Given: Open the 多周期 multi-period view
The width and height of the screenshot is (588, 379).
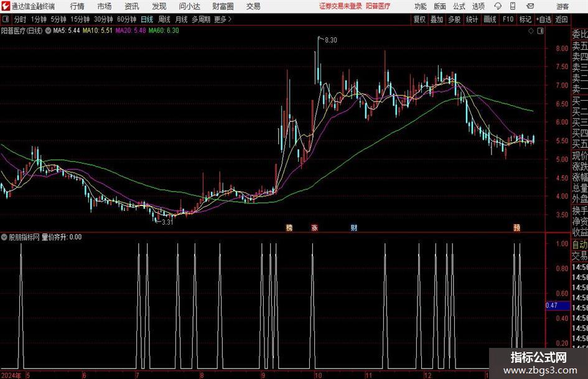Looking at the screenshot, I should (201, 19).
